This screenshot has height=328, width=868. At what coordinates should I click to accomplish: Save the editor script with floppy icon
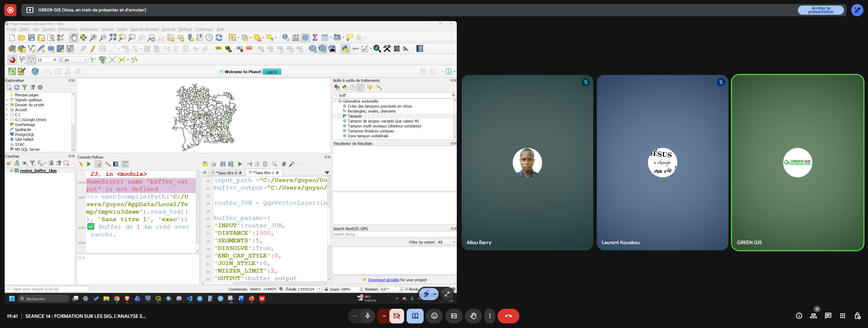coord(223,164)
